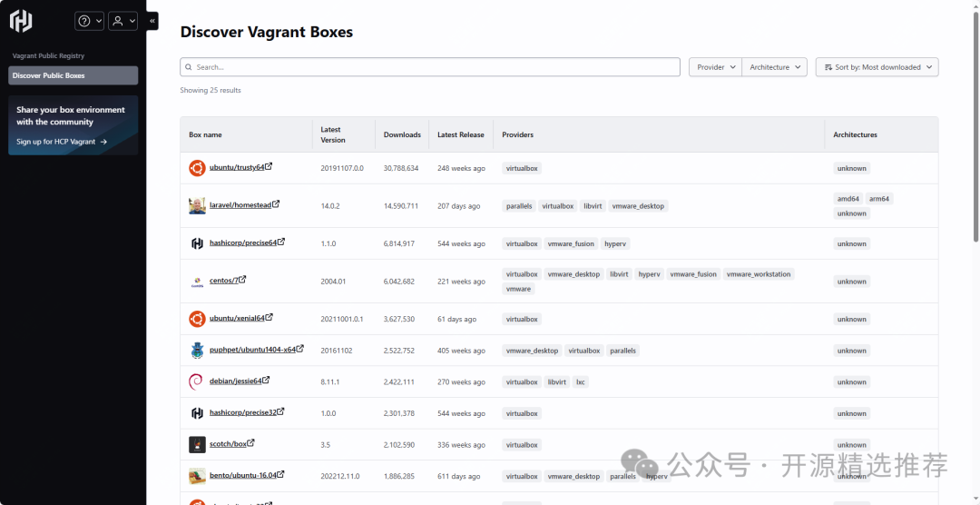
Task: Click external-link icon after laravel/homestead
Action: coord(276,204)
